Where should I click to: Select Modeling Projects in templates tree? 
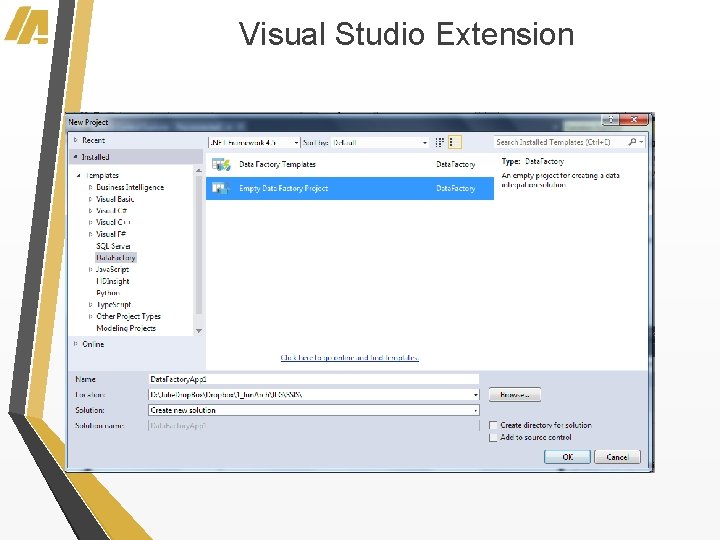coord(126,328)
